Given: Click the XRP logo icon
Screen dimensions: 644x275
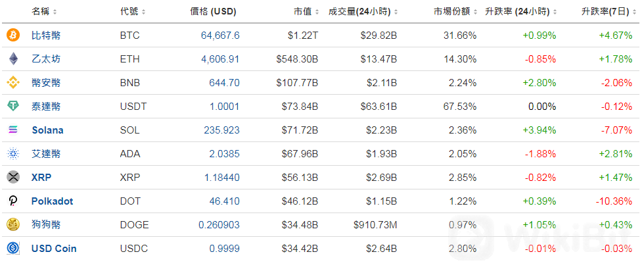Looking at the screenshot, I should [13, 178].
